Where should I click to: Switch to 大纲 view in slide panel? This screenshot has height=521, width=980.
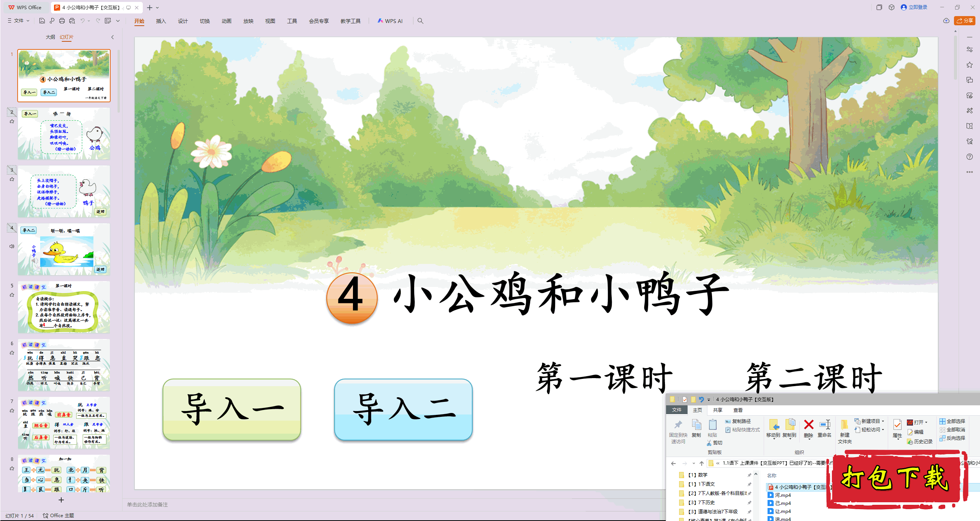click(50, 37)
